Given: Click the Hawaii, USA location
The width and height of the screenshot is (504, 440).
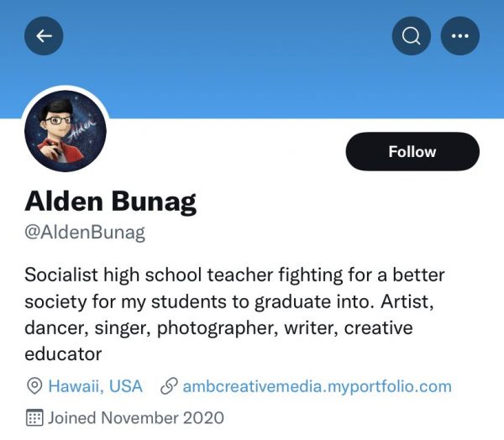Looking at the screenshot, I should pos(95,386).
